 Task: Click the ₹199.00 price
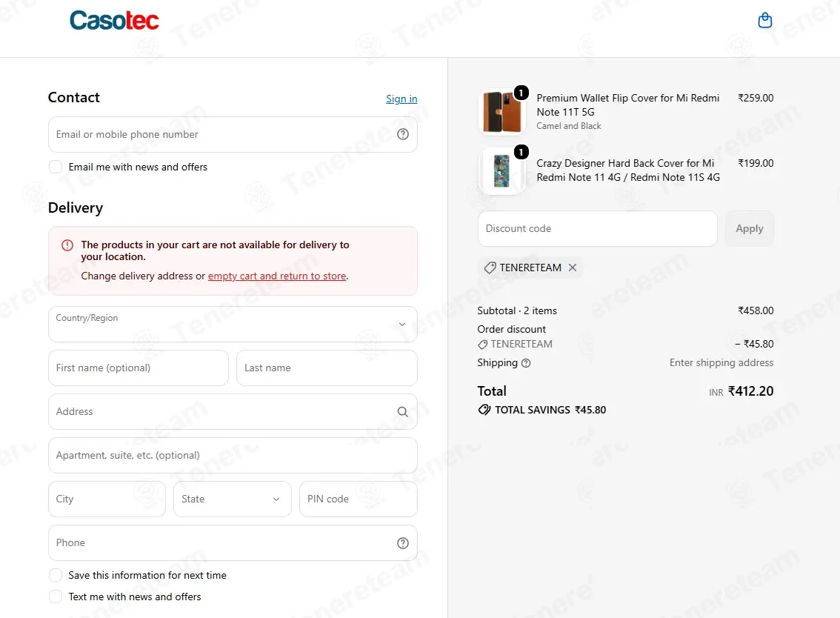coord(756,164)
